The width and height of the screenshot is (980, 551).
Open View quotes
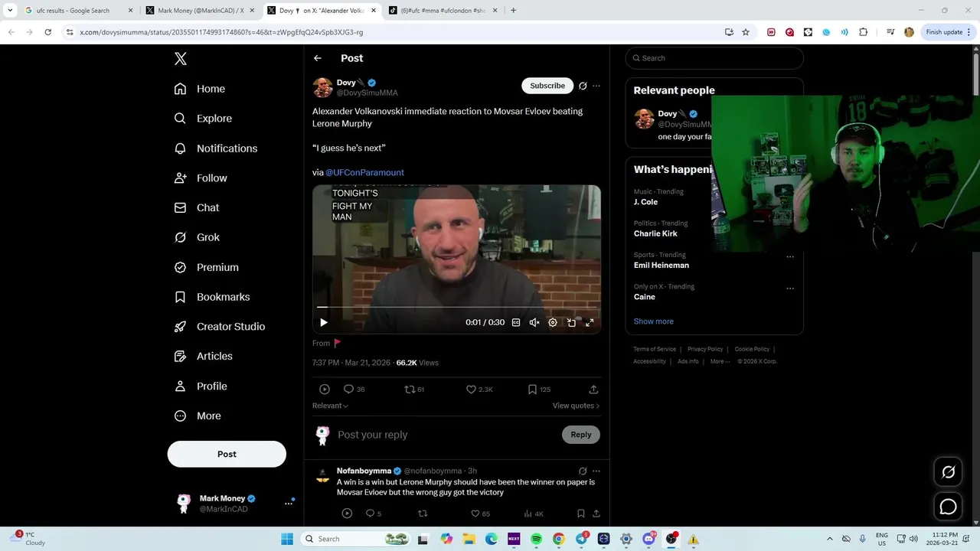click(576, 406)
